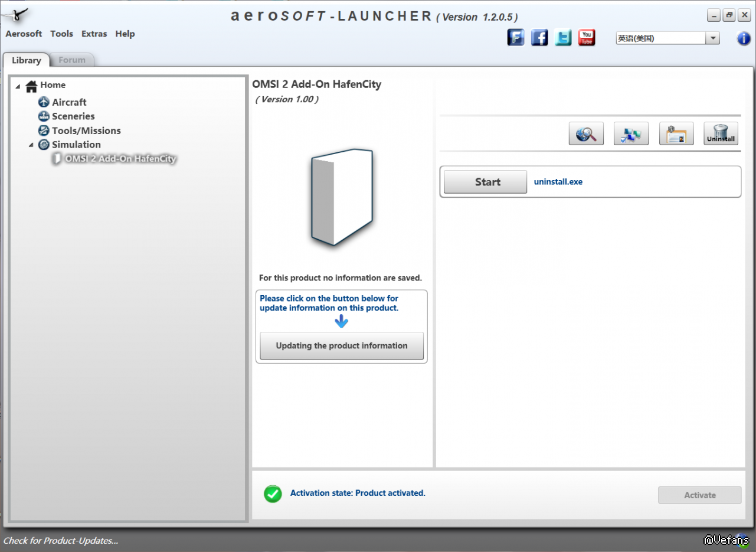Open the Help menu
This screenshot has height=552, width=756.
(x=125, y=34)
